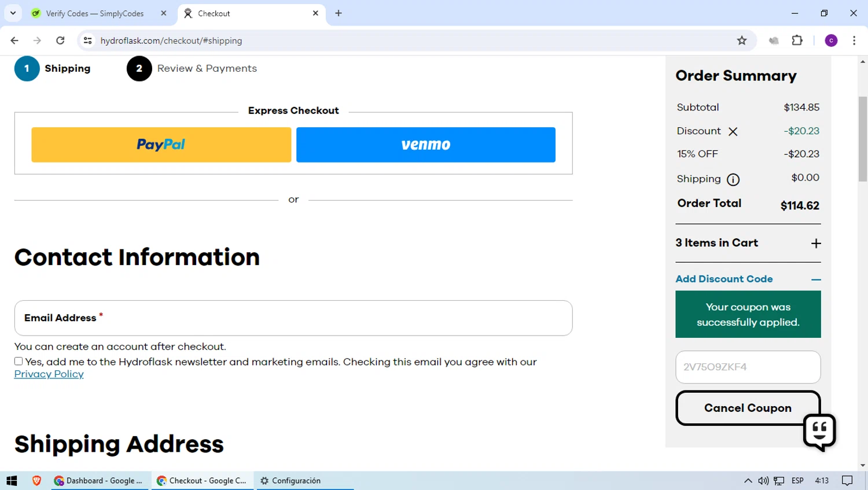This screenshot has height=490, width=868.
Task: Open shipping info tooltip icon
Action: pos(733,179)
